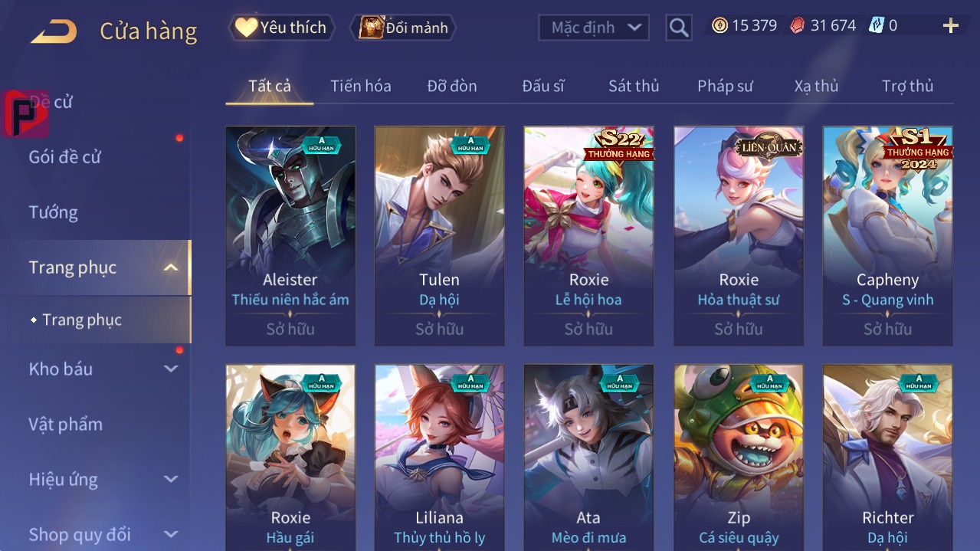Expand the Hiệu ứng sidebar section
This screenshot has height=551, width=980.
coord(171,479)
